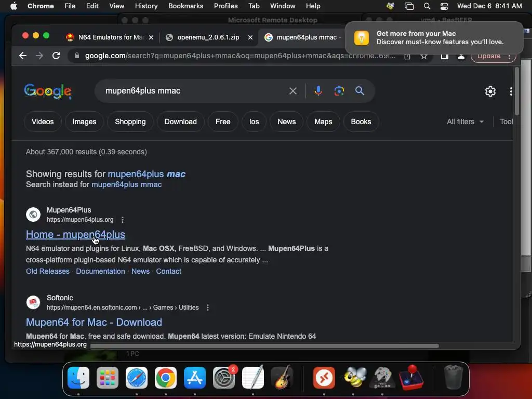Image resolution: width=532 pixels, height=399 pixels.
Task: Open Finder from the Dock
Action: (78, 378)
